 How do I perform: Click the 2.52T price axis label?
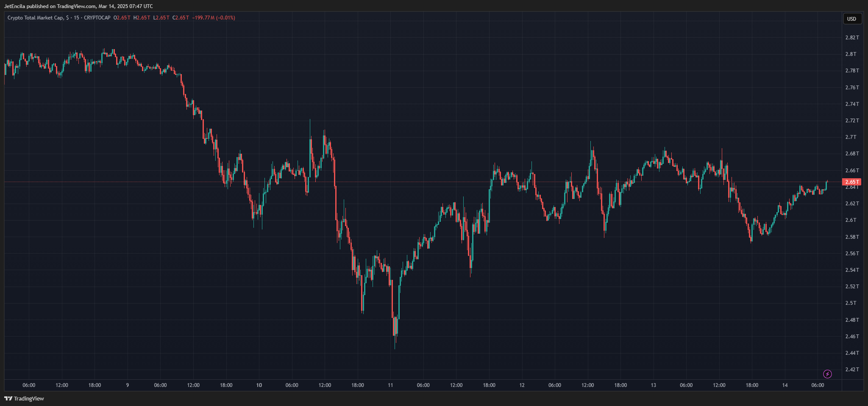coord(852,287)
